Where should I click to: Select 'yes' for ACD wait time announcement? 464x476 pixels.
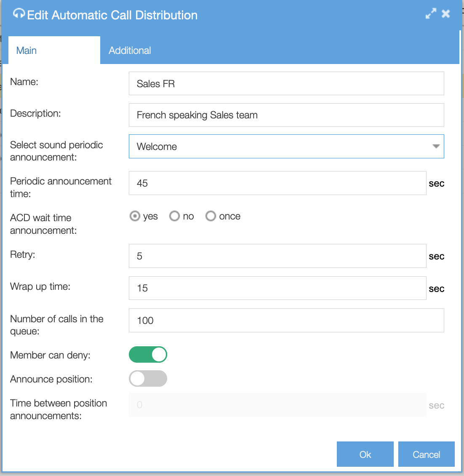click(x=134, y=216)
